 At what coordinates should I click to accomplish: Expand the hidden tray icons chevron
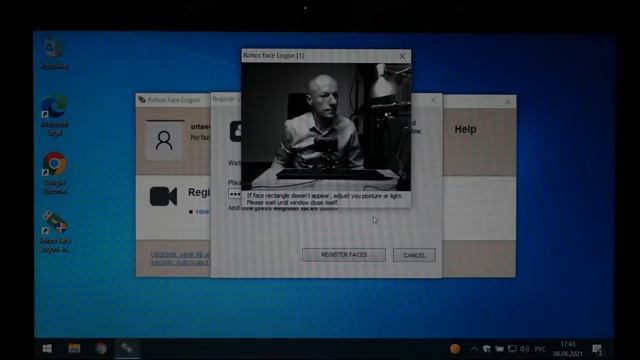click(473, 349)
